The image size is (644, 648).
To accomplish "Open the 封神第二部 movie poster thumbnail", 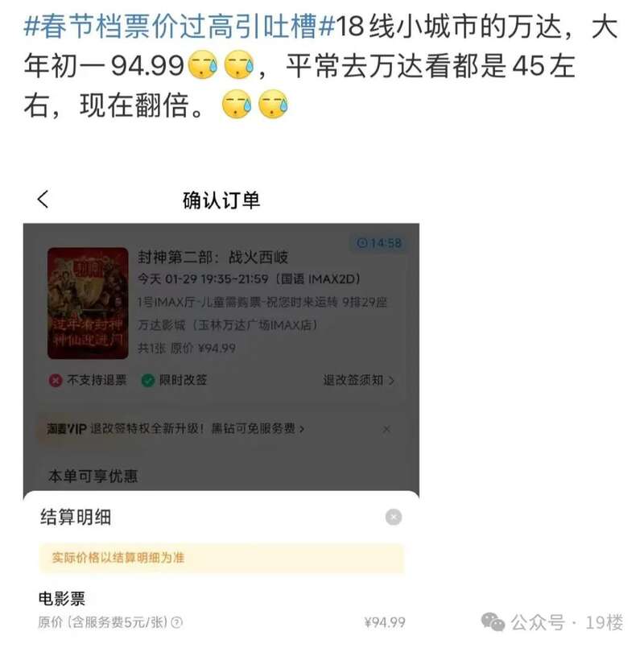I will 88,303.
